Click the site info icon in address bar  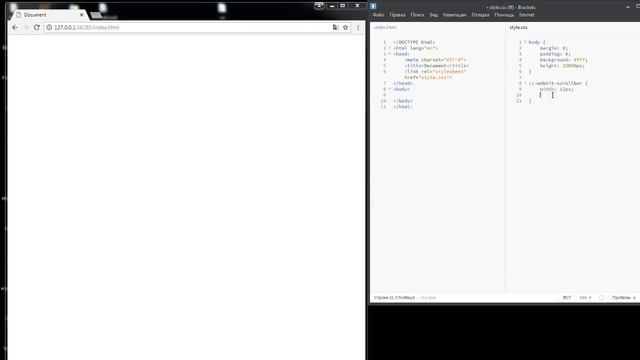pos(49,27)
